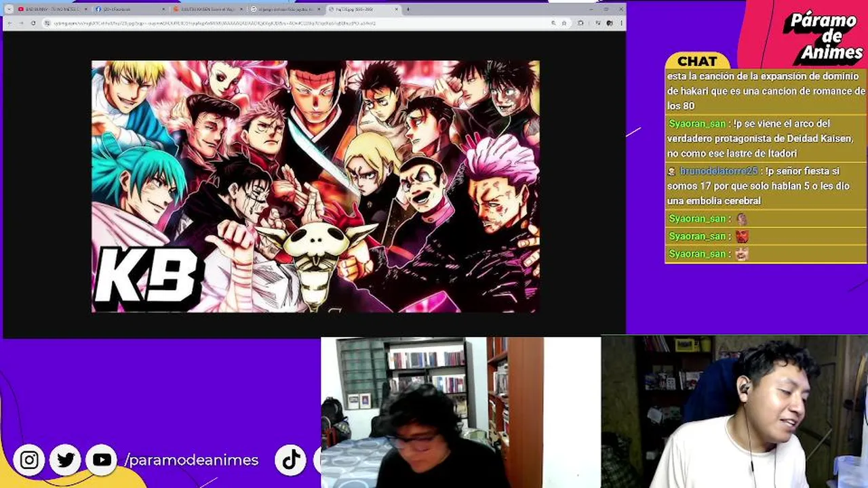Viewport: 868px width, 488px height.
Task: Open the Chrome three-dot menu
Action: [620, 23]
